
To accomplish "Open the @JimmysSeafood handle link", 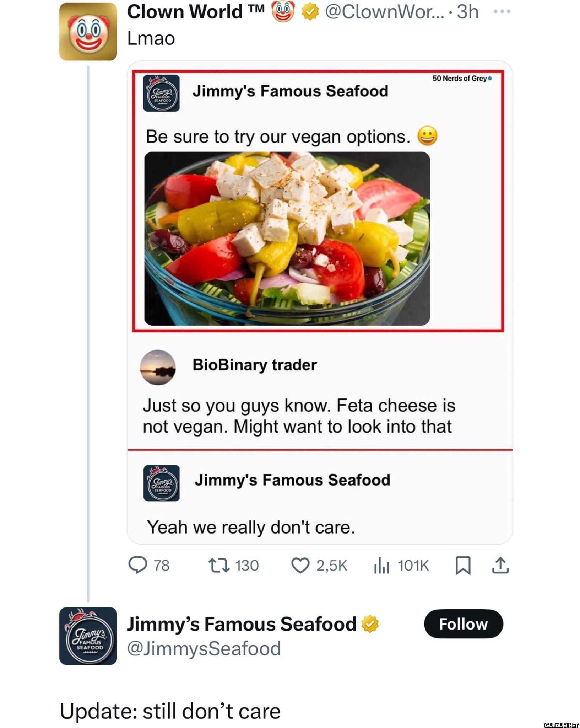I will (204, 649).
